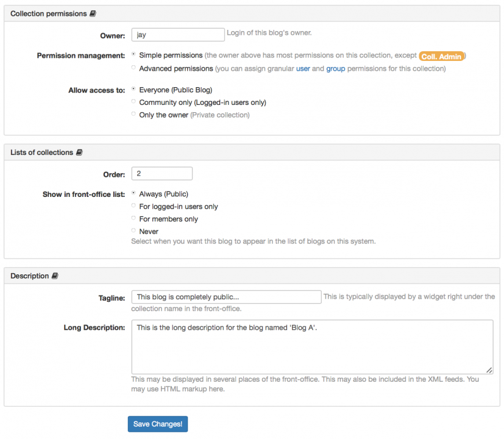Select Always (Public) for front-office list

tap(133, 193)
